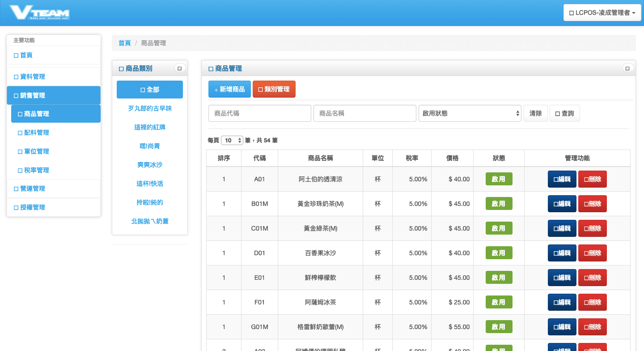Toggle 啟用 status for 阿土伯的透清涼
The width and height of the screenshot is (644, 351).
point(499,179)
